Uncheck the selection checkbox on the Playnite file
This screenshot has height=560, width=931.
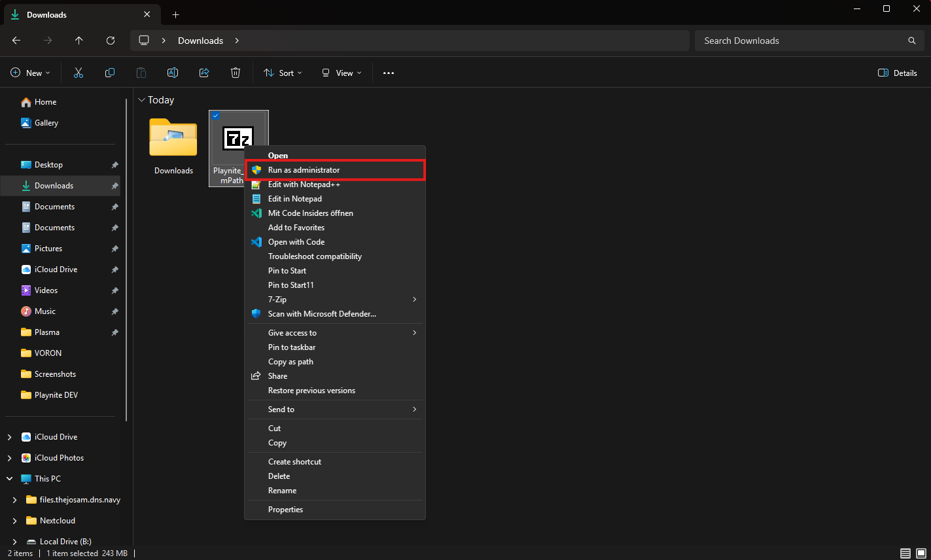[x=216, y=115]
